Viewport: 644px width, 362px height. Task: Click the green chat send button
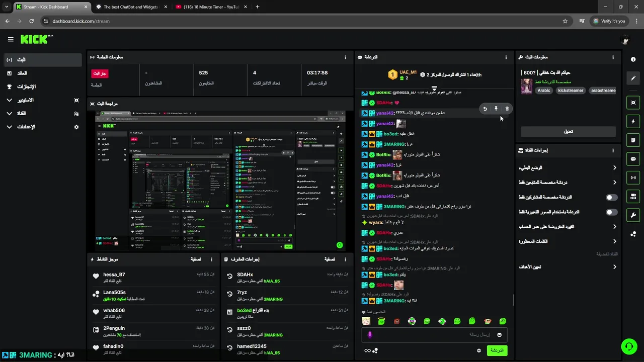coord(497,350)
